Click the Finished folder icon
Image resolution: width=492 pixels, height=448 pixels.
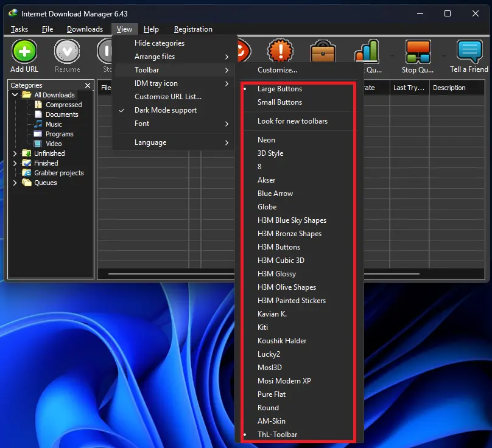[27, 163]
